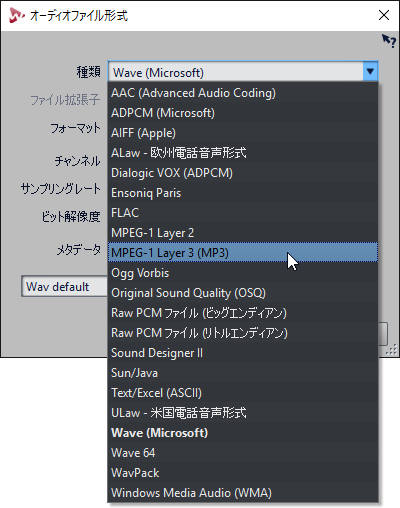This screenshot has width=400, height=508.
Task: Click the What's This help cursor icon
Action: click(389, 41)
